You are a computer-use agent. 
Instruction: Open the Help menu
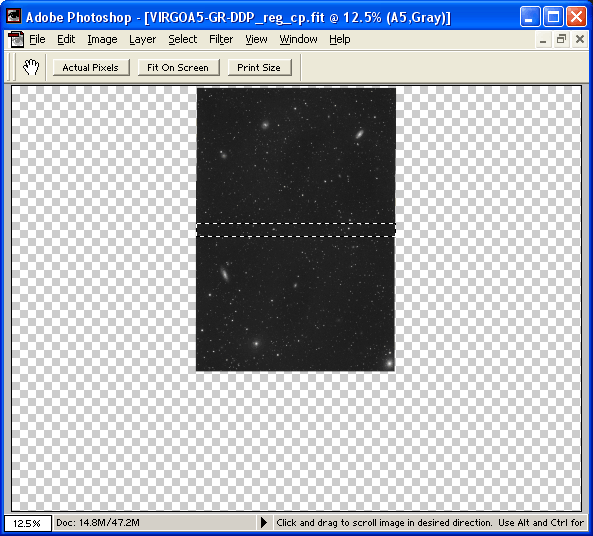[x=340, y=39]
